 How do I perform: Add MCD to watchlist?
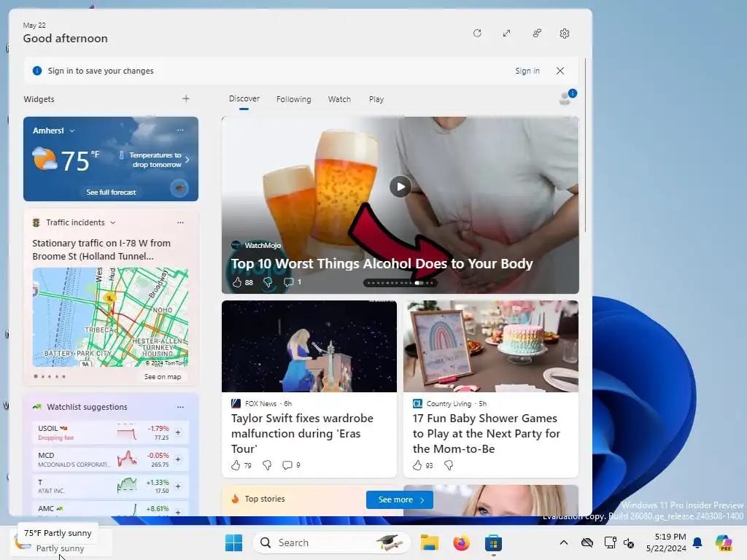point(178,459)
